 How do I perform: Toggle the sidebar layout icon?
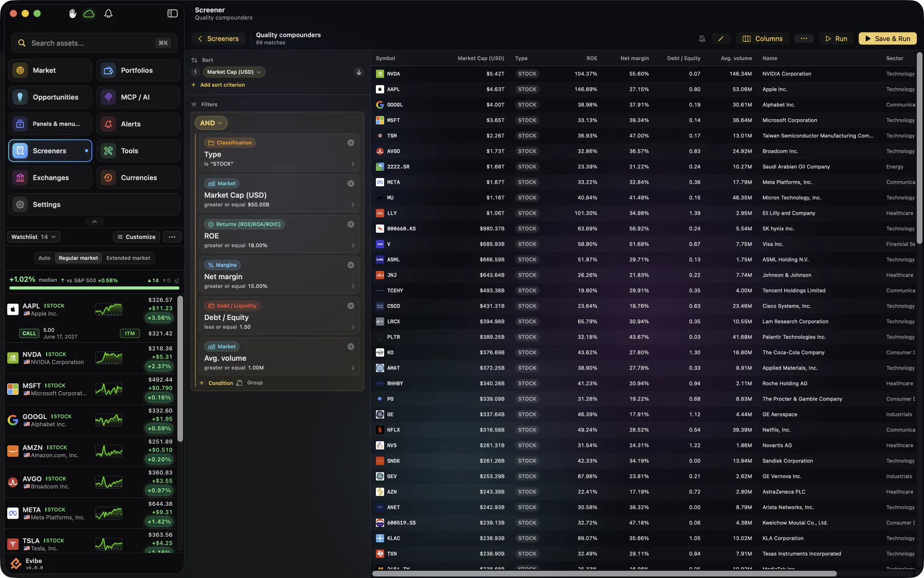tap(173, 13)
